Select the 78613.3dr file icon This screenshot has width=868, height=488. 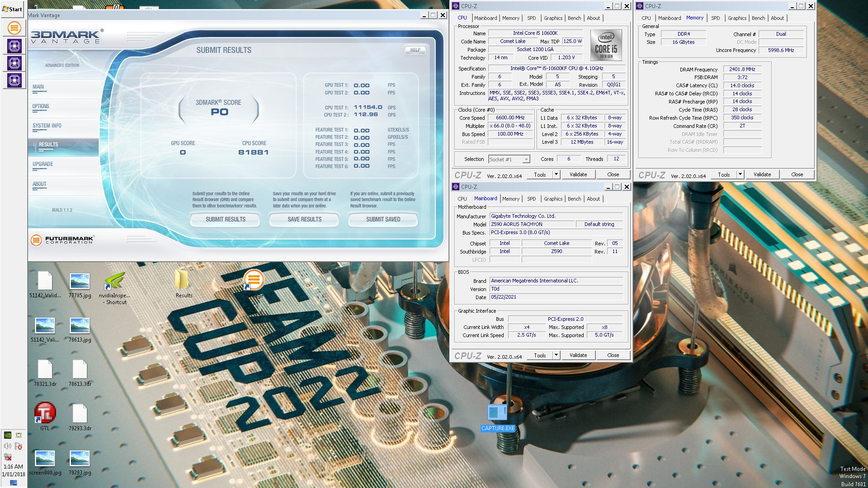pos(80,373)
